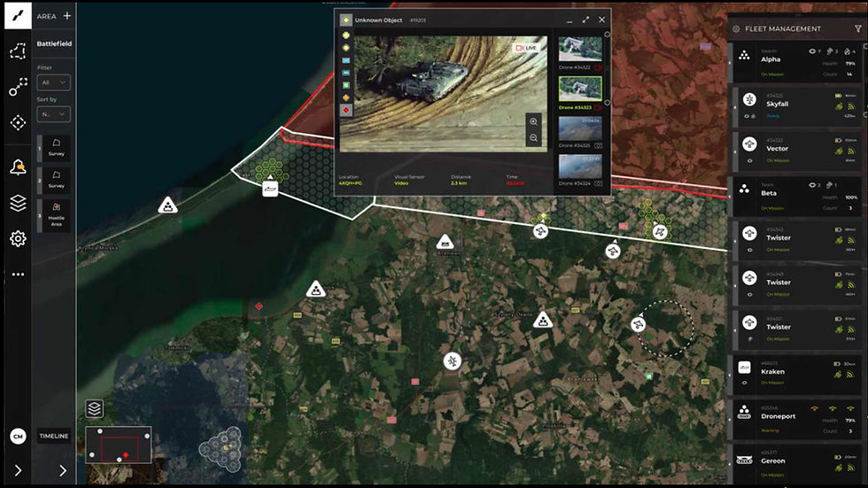Add a new area with plus icon
Screen dimensions: 868x488
click(x=67, y=16)
